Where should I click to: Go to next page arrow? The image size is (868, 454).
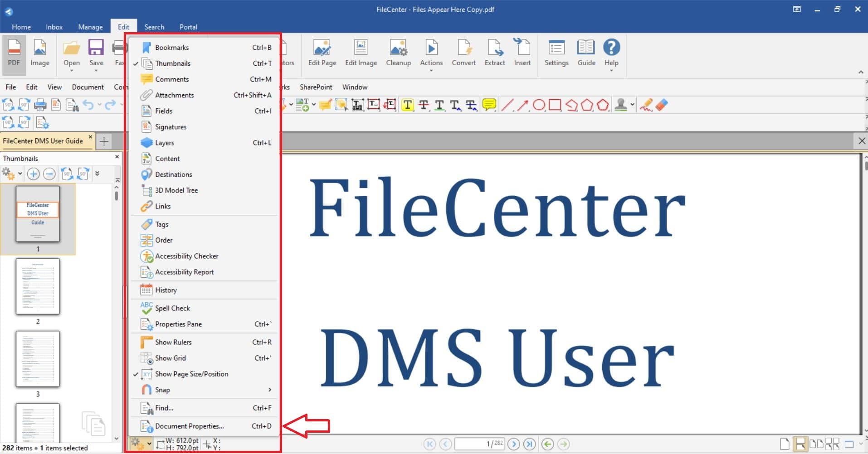[513, 444]
